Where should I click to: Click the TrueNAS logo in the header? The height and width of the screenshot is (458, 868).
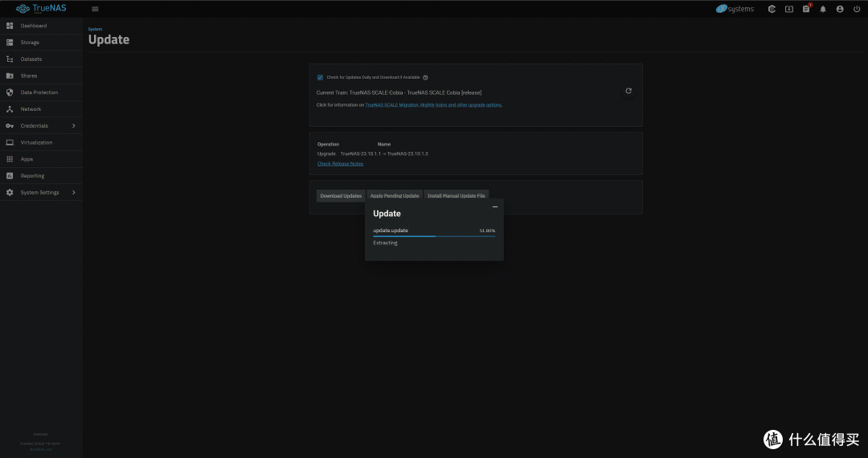[41, 8]
